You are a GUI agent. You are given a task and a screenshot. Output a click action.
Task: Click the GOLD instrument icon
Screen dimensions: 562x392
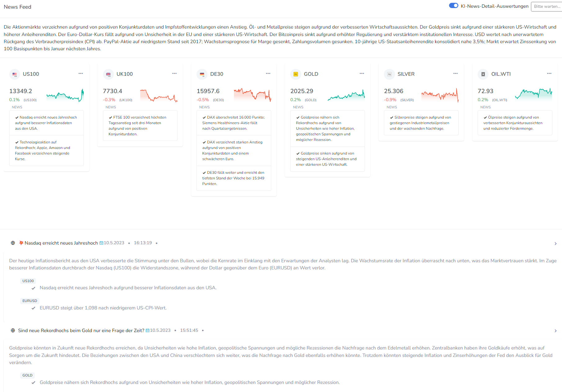point(296,74)
